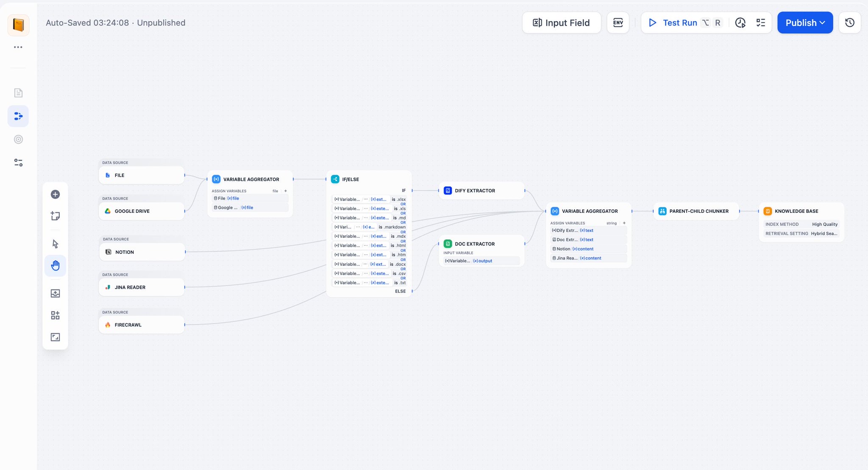
Task: Open the checklist icon in toolbar
Action: [x=761, y=22]
